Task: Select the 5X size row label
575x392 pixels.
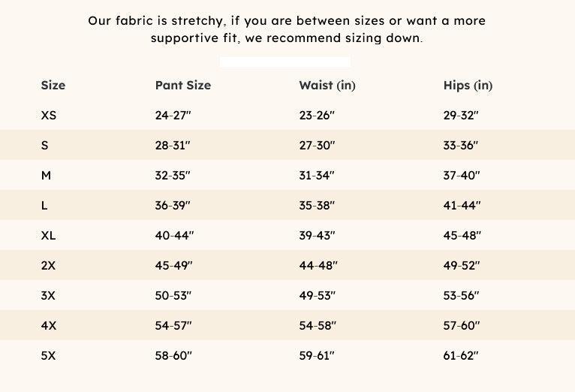Action: tap(49, 356)
